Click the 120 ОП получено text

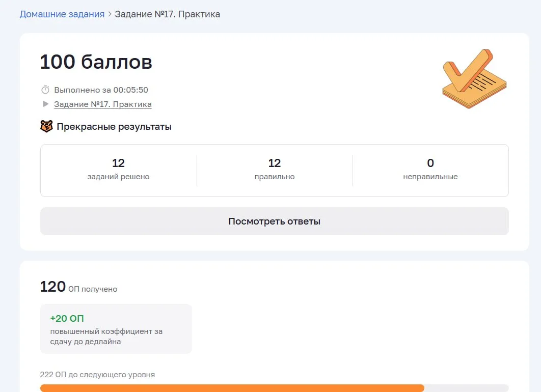click(x=78, y=287)
